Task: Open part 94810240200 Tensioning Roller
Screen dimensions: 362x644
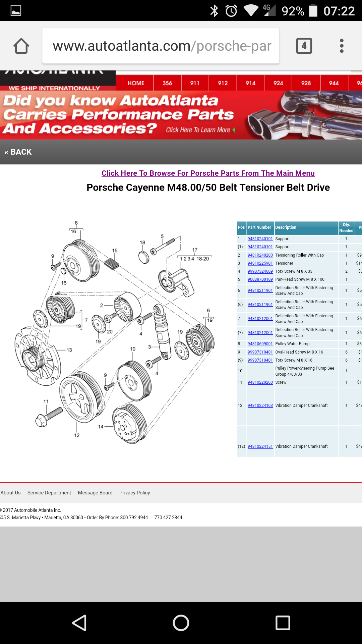Action: pos(260,255)
